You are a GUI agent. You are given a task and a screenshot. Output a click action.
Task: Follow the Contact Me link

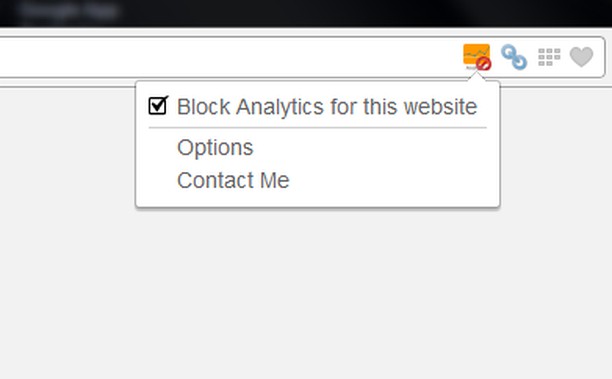(233, 180)
